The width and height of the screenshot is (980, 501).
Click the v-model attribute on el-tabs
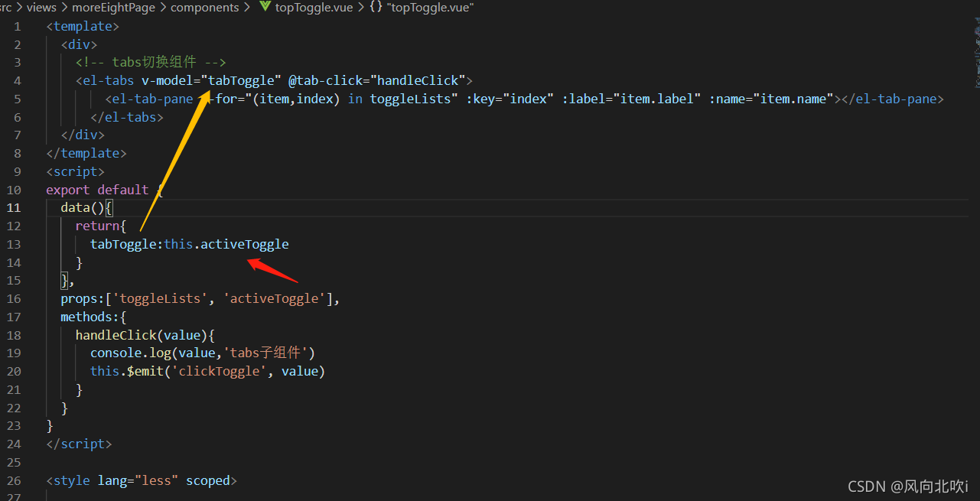(169, 80)
